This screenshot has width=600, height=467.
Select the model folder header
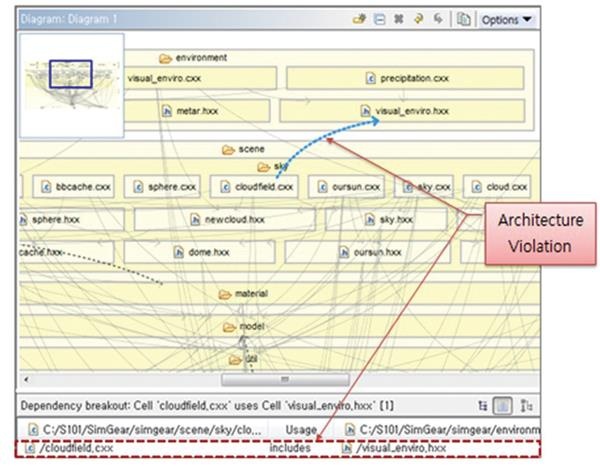click(x=244, y=327)
